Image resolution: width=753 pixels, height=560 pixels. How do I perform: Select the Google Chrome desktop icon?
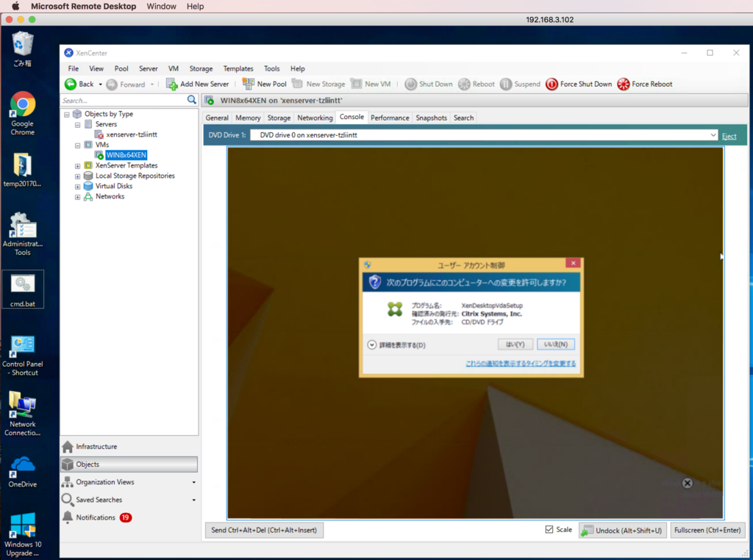22,114
